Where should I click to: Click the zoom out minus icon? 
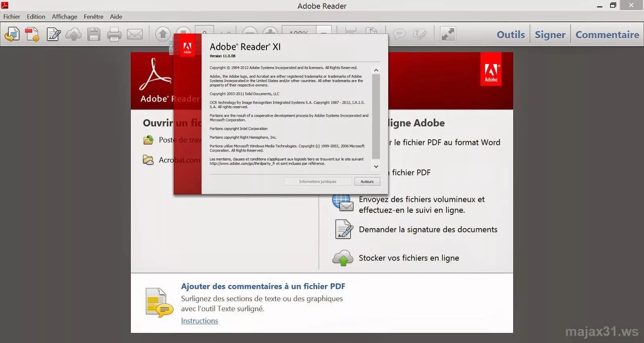point(250,31)
